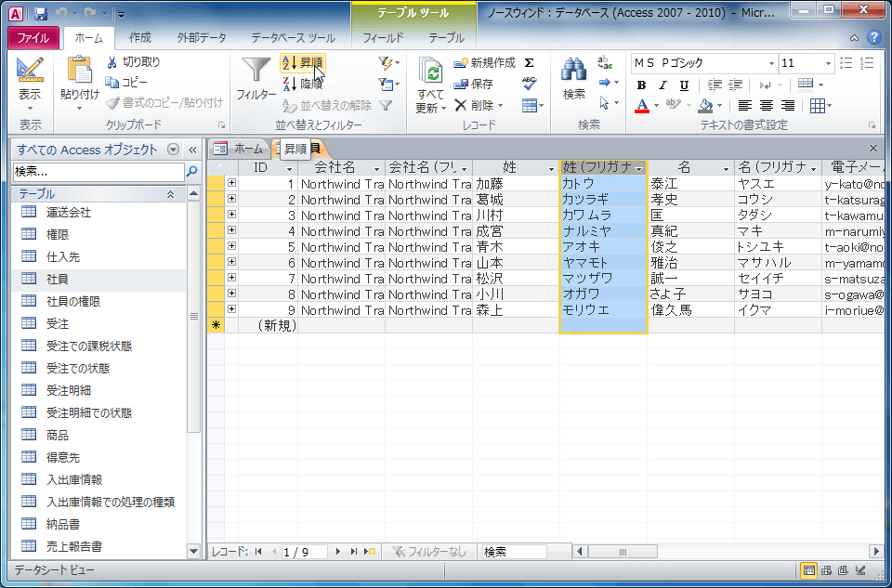This screenshot has height=588, width=892.
Task: Create a new record with 新規作成
Action: [x=484, y=62]
